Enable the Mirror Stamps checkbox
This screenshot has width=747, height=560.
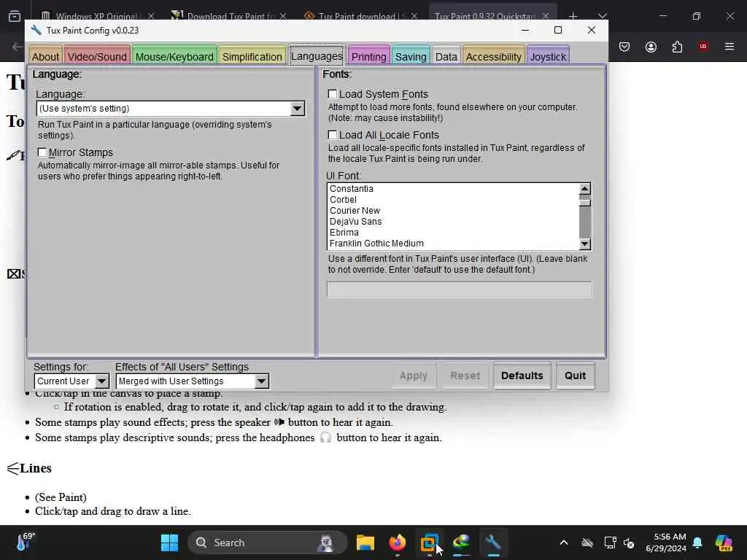click(x=42, y=152)
